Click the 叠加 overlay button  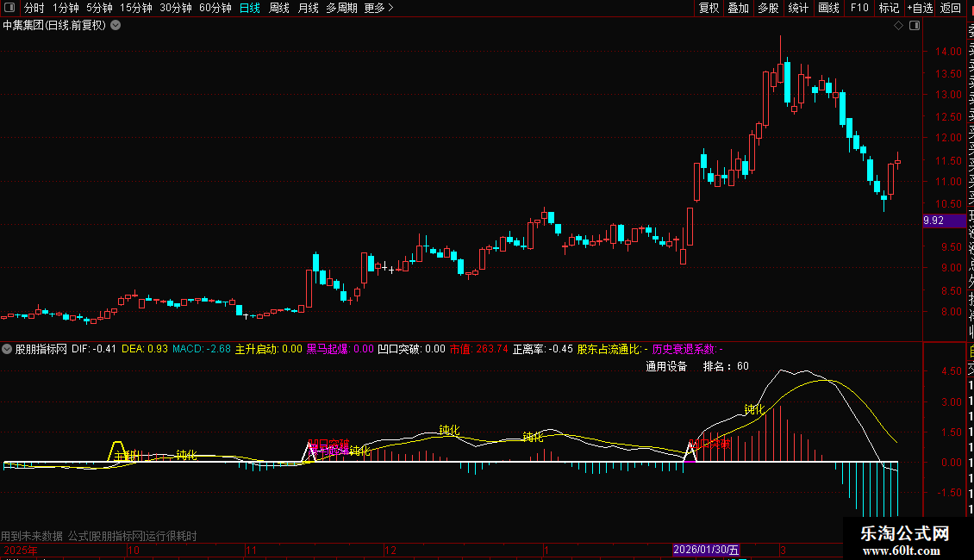click(x=739, y=8)
